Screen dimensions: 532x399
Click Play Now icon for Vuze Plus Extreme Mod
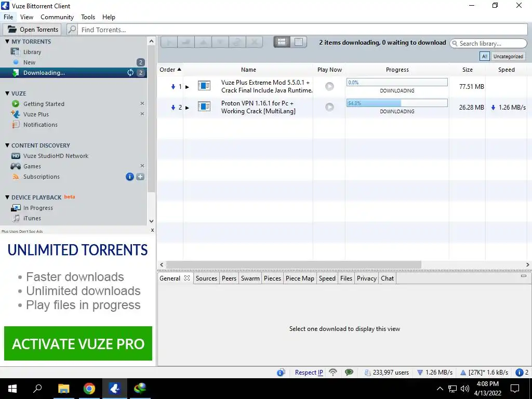click(x=329, y=86)
